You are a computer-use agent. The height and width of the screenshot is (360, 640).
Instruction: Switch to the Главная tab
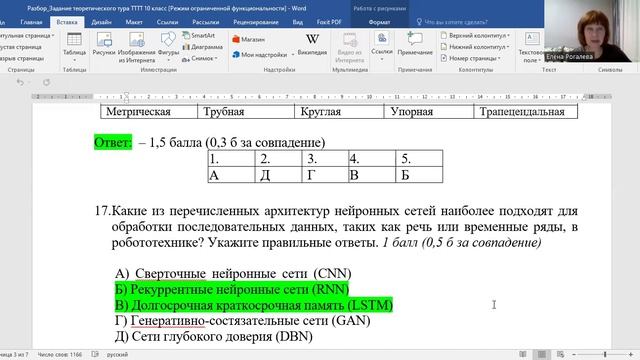click(31, 22)
